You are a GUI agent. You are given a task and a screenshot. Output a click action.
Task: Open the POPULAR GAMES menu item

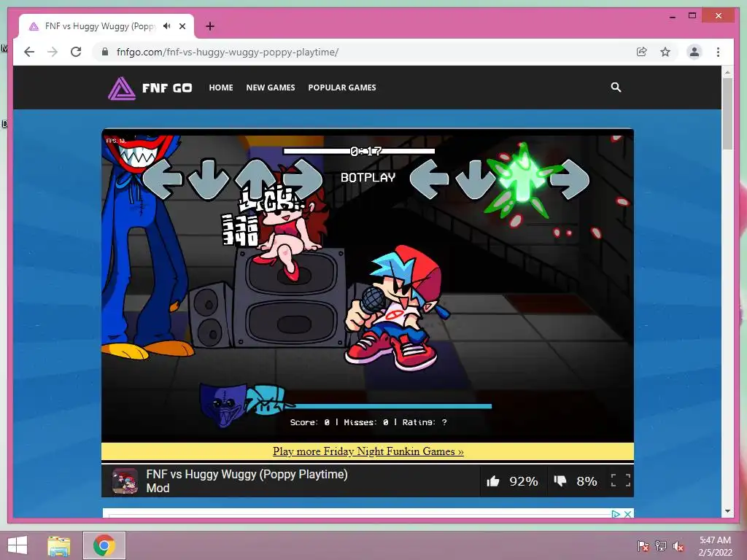tap(342, 87)
